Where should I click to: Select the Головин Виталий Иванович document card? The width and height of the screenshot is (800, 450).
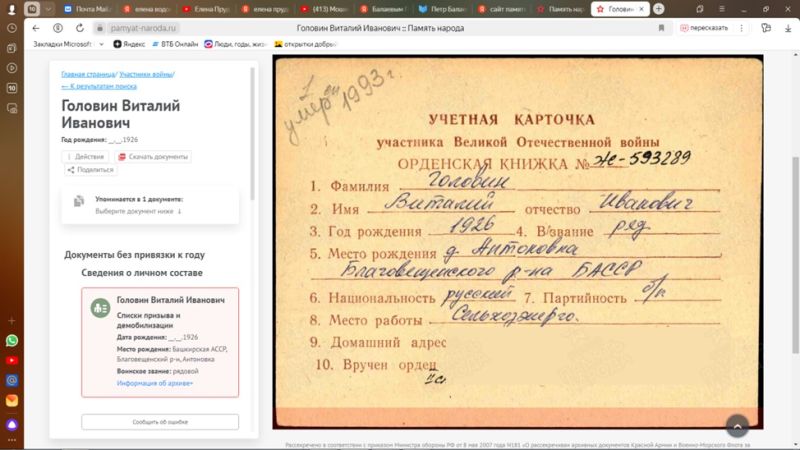coord(160,342)
